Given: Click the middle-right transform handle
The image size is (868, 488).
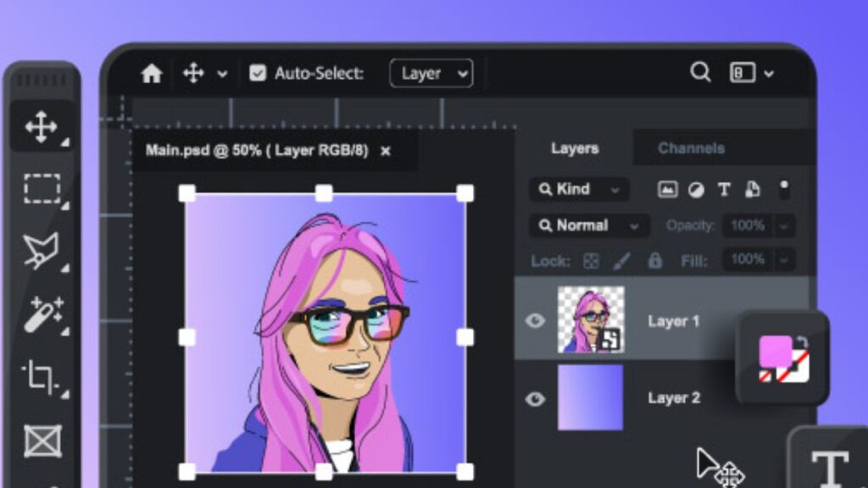Looking at the screenshot, I should point(465,337).
